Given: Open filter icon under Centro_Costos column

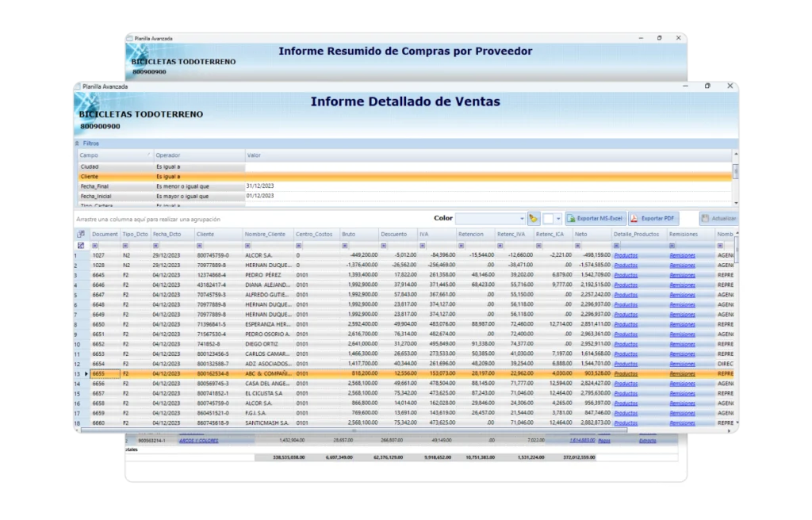Looking at the screenshot, I should 299,246.
